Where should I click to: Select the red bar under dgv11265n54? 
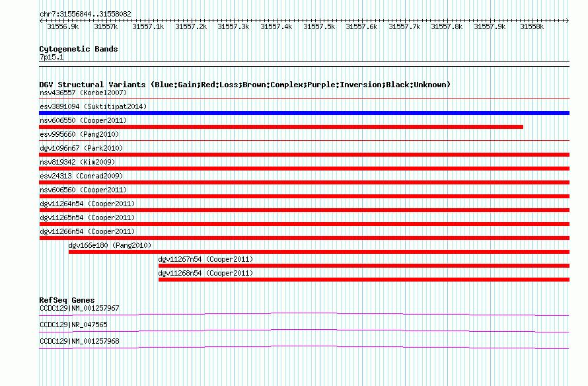[304, 224]
